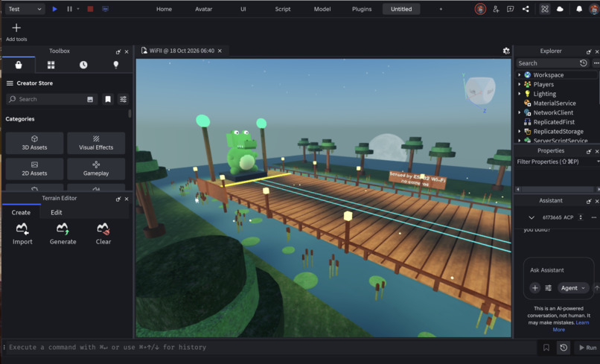The width and height of the screenshot is (600, 364).
Task: Open the Toolbox inventory grid tab
Action: (x=51, y=65)
